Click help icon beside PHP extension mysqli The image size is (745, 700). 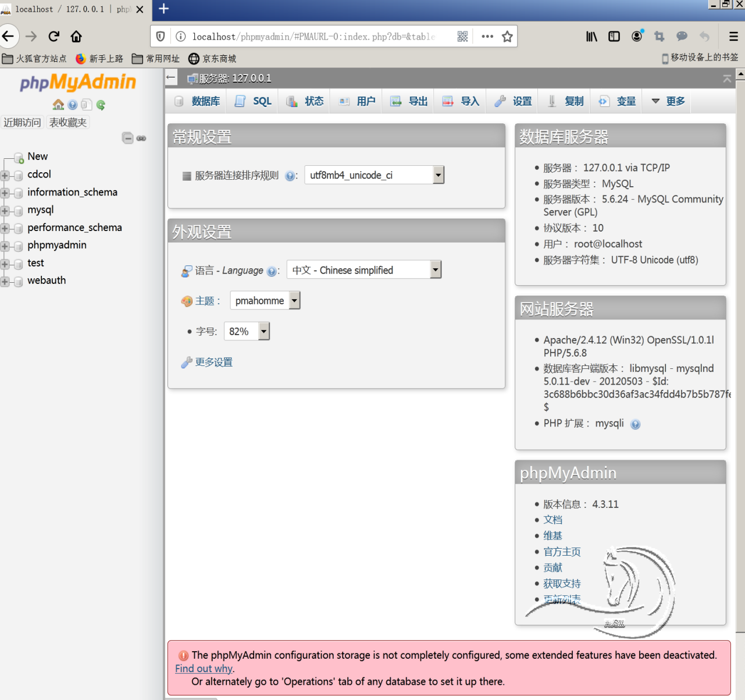[x=636, y=424]
